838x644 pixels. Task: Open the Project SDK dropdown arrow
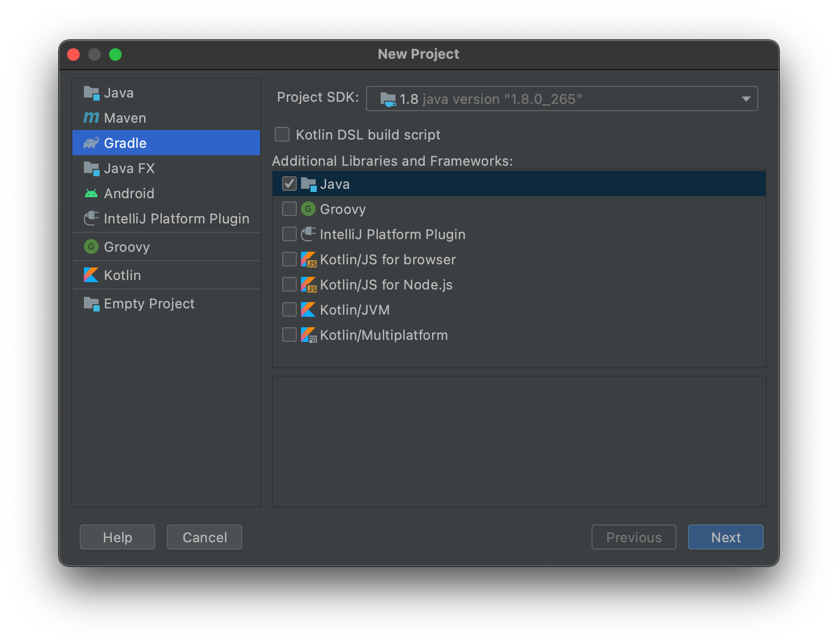(x=746, y=99)
